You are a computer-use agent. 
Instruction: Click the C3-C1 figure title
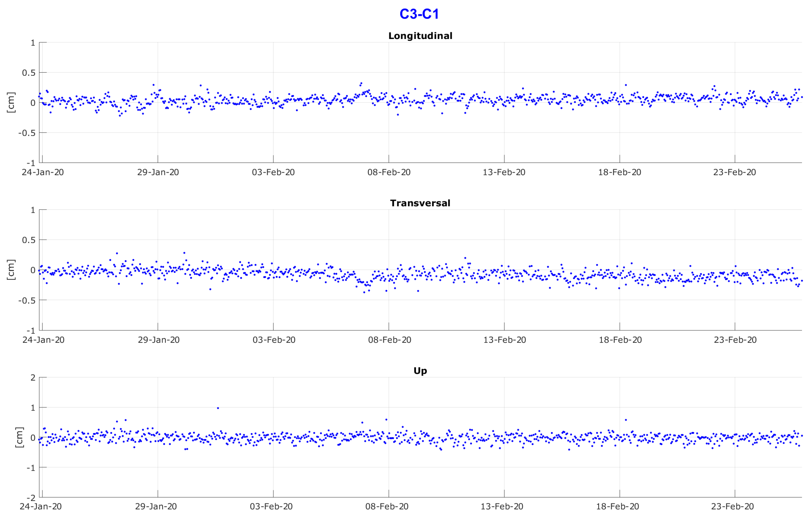[x=419, y=14]
